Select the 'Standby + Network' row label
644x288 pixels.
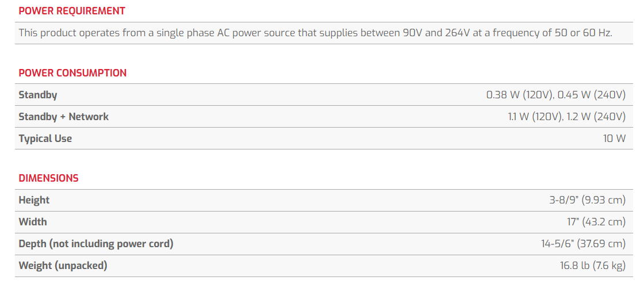[x=63, y=117]
